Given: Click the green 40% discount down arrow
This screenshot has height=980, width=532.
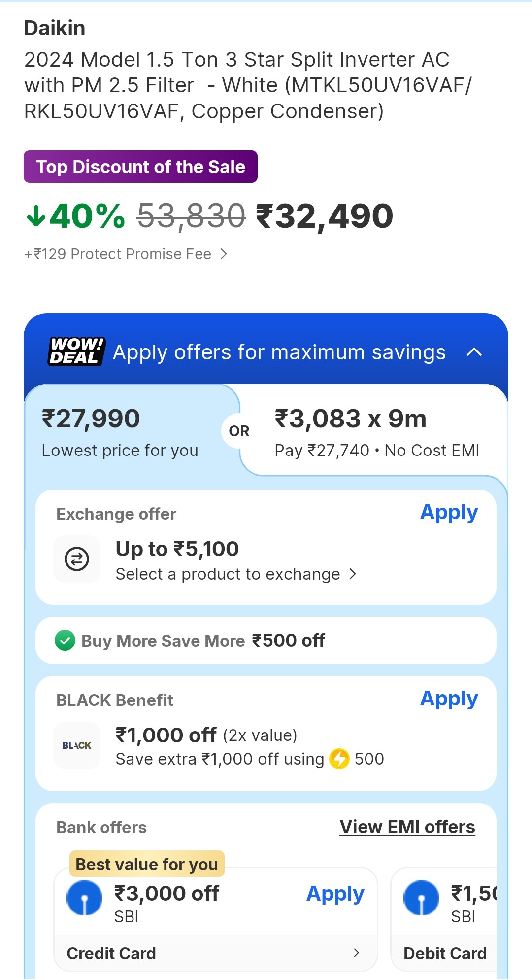Looking at the screenshot, I should pos(36,216).
